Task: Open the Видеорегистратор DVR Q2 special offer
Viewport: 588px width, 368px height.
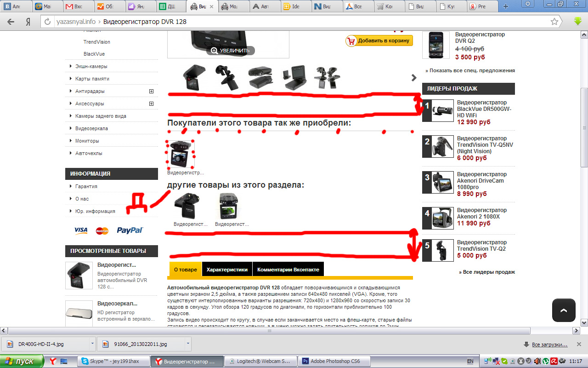Action: click(480, 38)
